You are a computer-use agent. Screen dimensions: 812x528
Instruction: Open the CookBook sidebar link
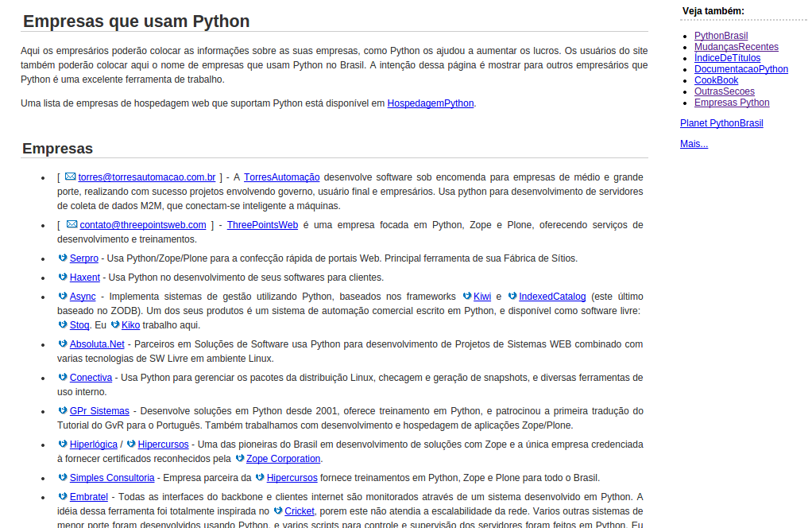pyautogui.click(x=716, y=80)
